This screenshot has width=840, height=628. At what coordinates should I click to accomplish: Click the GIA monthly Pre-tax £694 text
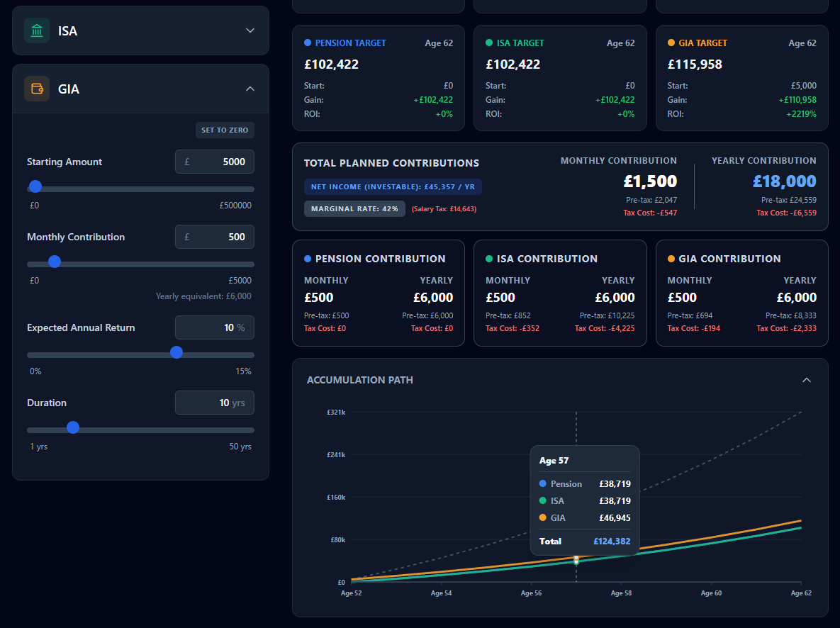(690, 315)
